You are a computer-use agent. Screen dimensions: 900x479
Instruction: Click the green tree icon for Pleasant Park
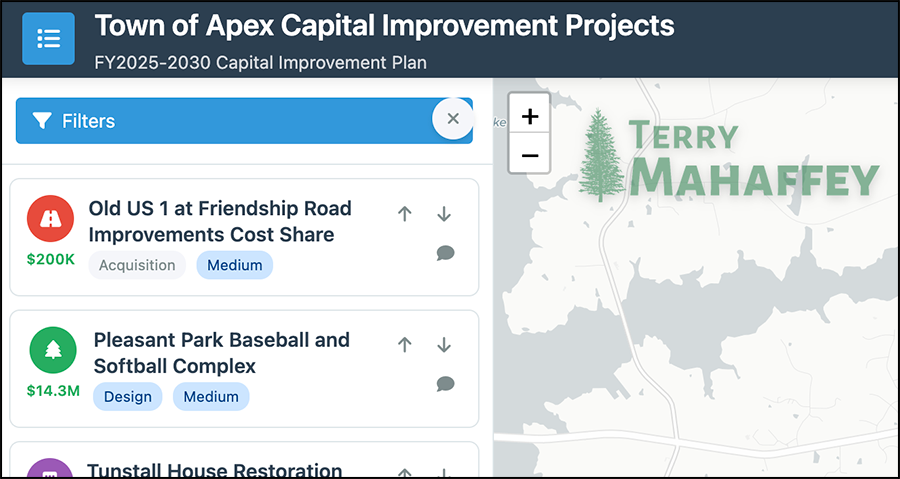click(x=53, y=350)
